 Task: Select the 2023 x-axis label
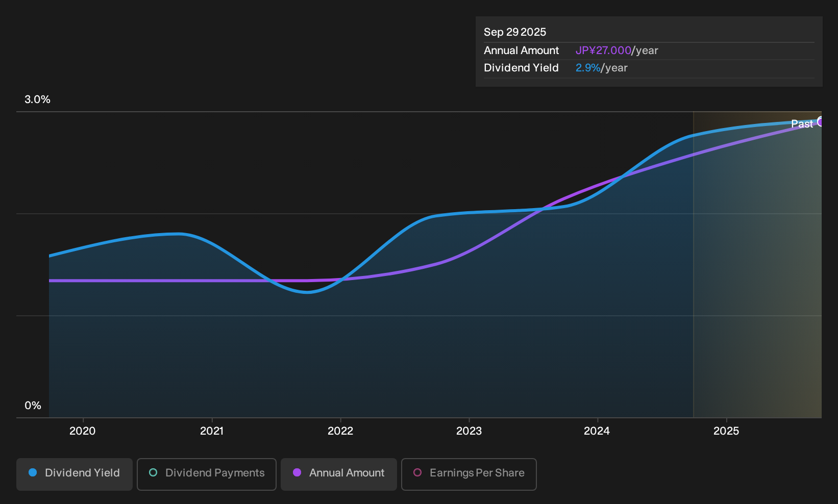(469, 431)
